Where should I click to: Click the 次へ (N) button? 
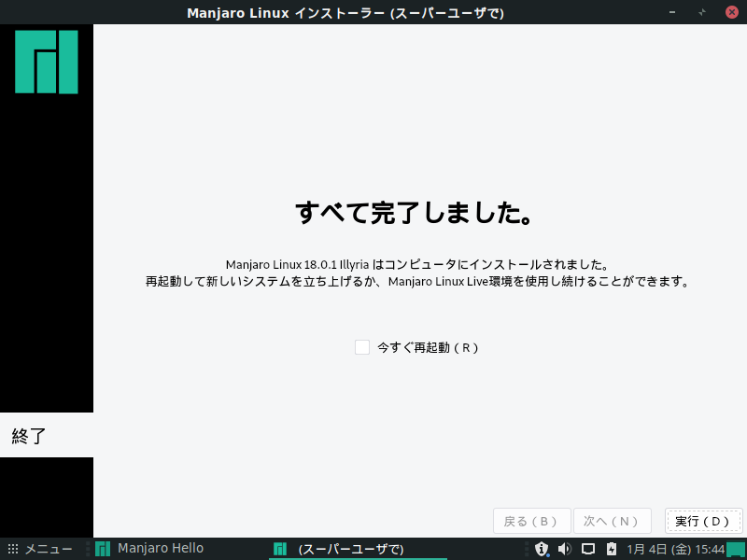tap(613, 521)
